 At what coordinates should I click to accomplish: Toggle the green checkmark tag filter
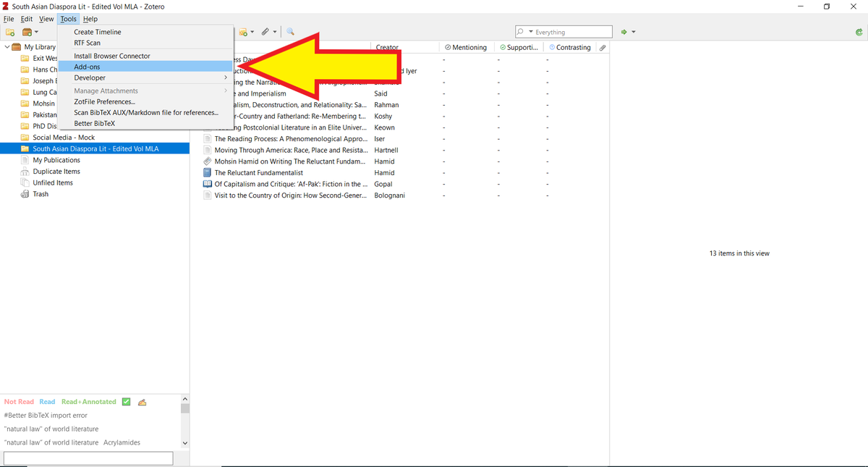tap(127, 402)
